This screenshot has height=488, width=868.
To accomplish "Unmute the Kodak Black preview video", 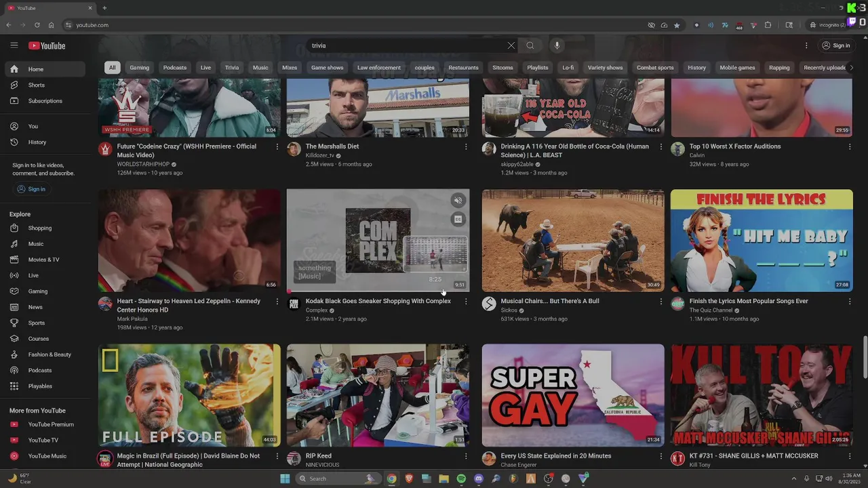I will (458, 200).
